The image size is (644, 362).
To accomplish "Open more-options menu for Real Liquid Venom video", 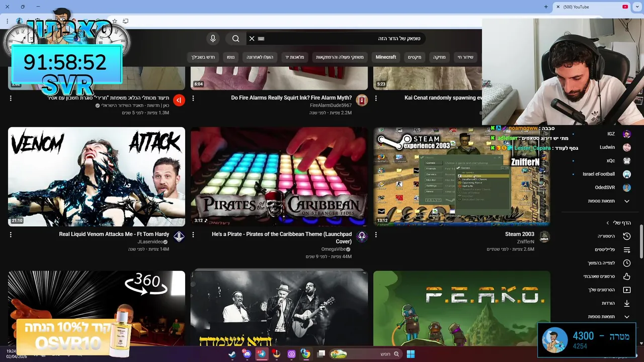I will point(11,235).
